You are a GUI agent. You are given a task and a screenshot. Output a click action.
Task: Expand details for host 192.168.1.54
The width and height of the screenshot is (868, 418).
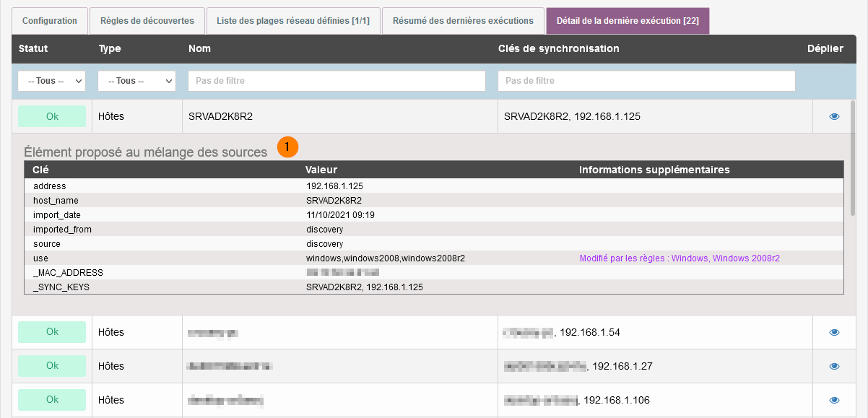[834, 333]
